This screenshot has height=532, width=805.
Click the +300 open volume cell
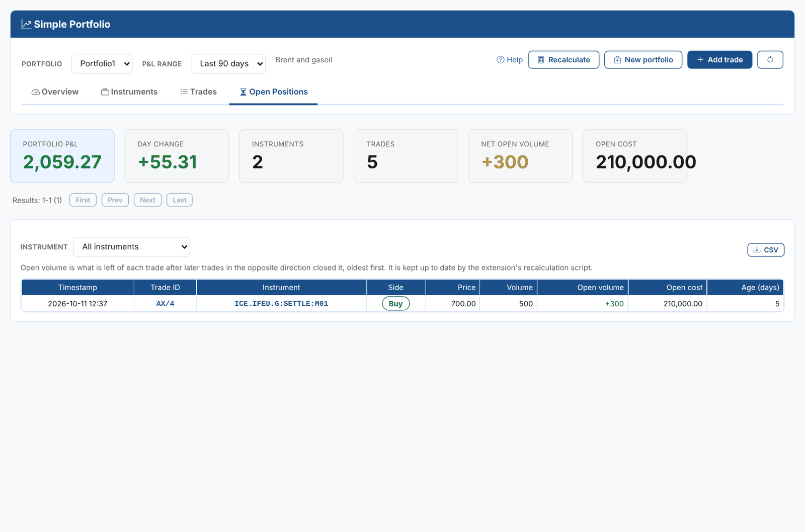click(583, 304)
